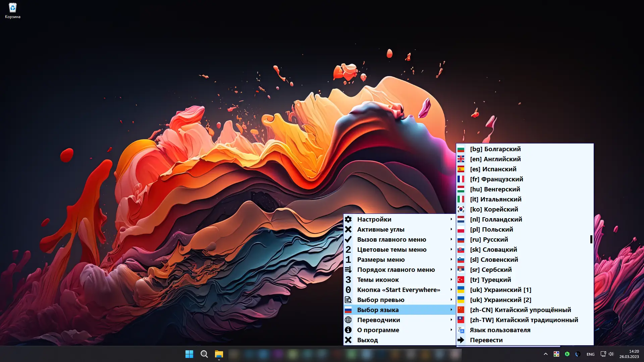Open File Explorer from the taskbar
The height and width of the screenshot is (362, 644).
pyautogui.click(x=219, y=354)
